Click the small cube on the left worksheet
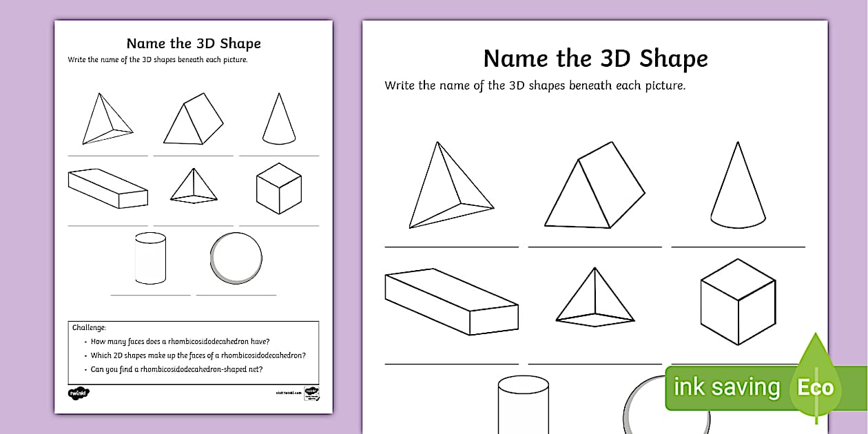868x434 pixels. [x=279, y=186]
